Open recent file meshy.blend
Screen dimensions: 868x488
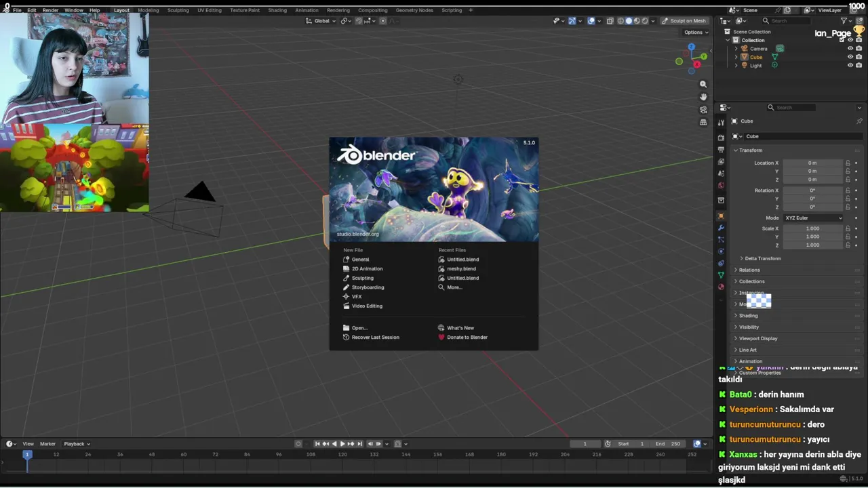click(x=461, y=269)
